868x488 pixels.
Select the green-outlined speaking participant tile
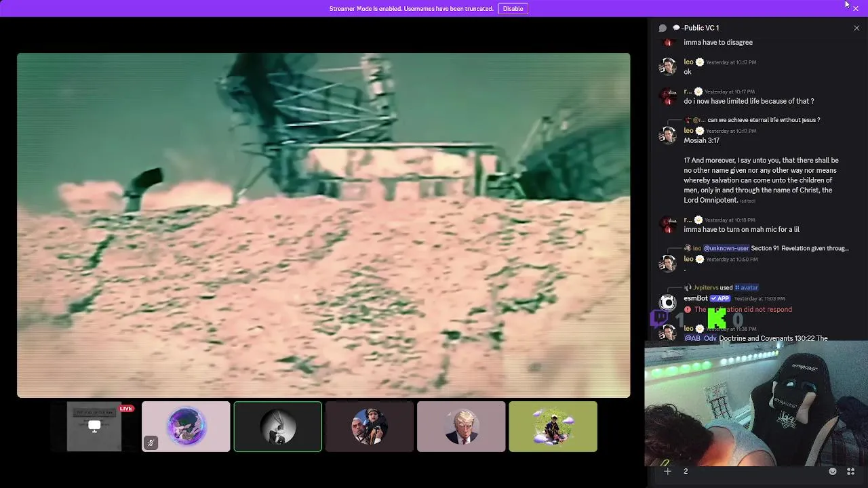point(277,426)
